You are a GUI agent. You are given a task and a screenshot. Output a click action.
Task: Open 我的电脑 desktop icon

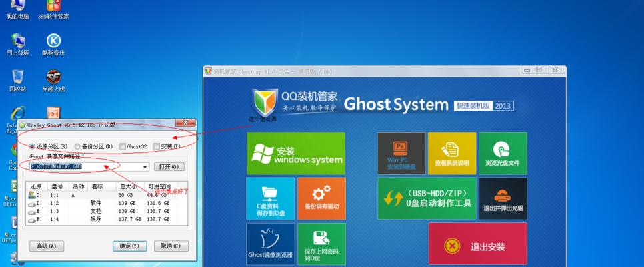pos(17,9)
